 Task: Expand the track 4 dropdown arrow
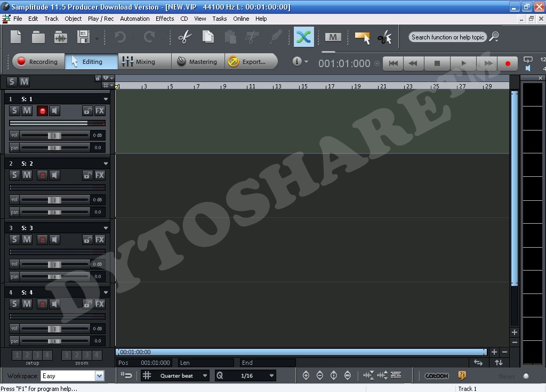click(106, 292)
